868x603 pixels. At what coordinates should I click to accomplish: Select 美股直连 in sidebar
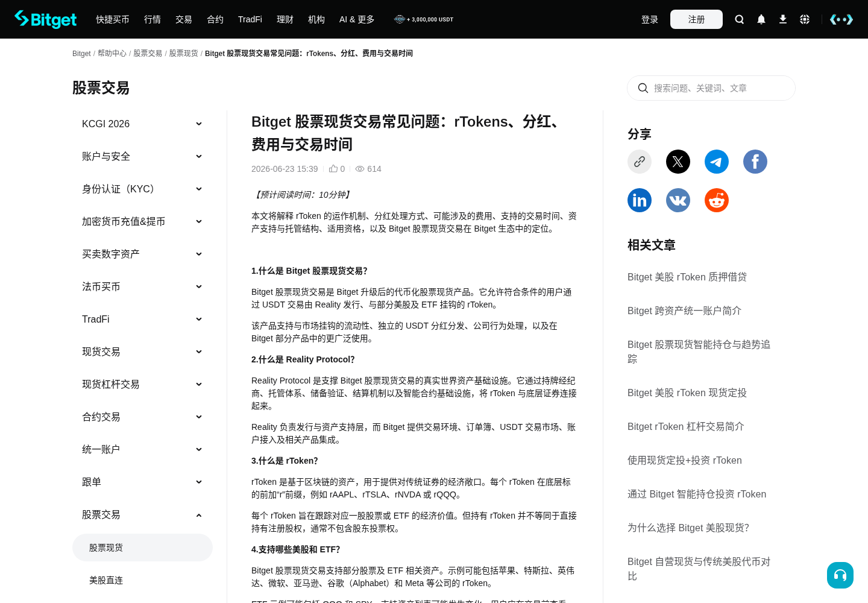point(142,580)
